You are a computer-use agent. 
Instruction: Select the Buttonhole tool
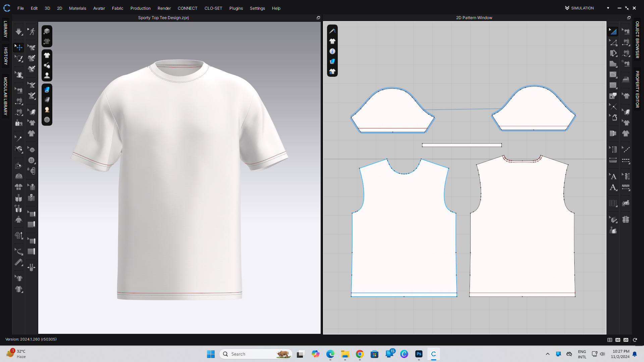click(x=32, y=171)
